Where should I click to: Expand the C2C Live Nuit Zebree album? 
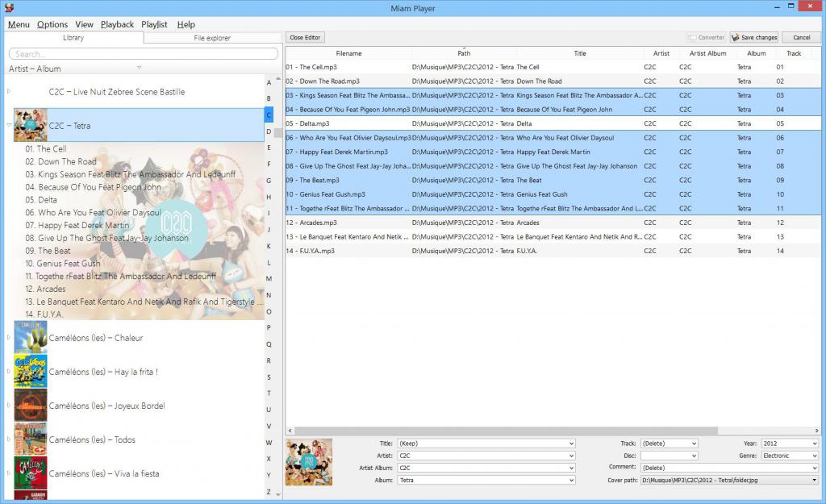(x=9, y=92)
